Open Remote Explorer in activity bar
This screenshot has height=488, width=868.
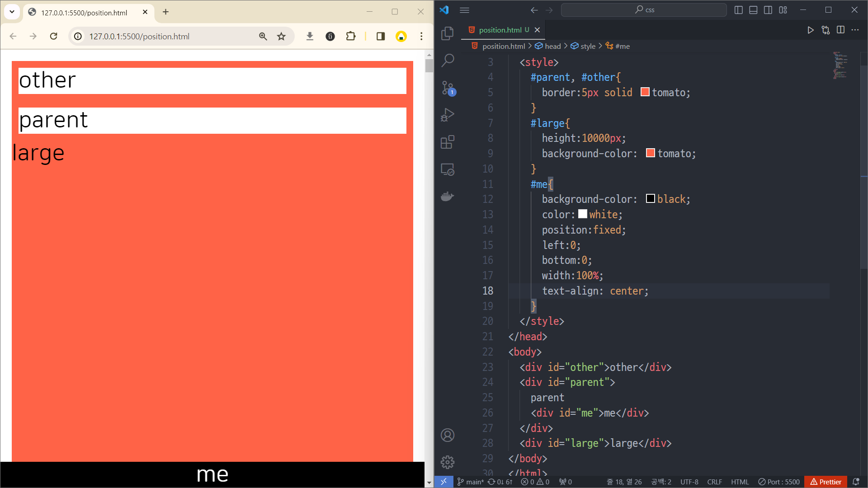[447, 169]
